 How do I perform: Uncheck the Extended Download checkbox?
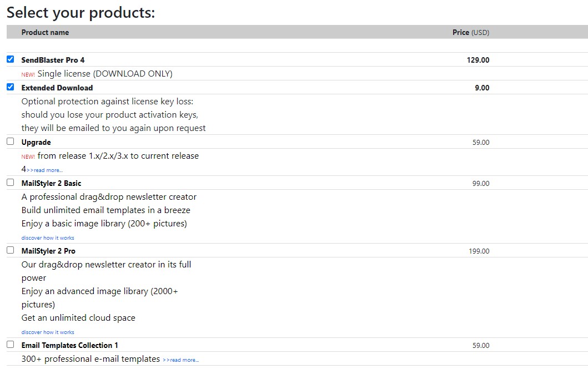tap(11, 87)
